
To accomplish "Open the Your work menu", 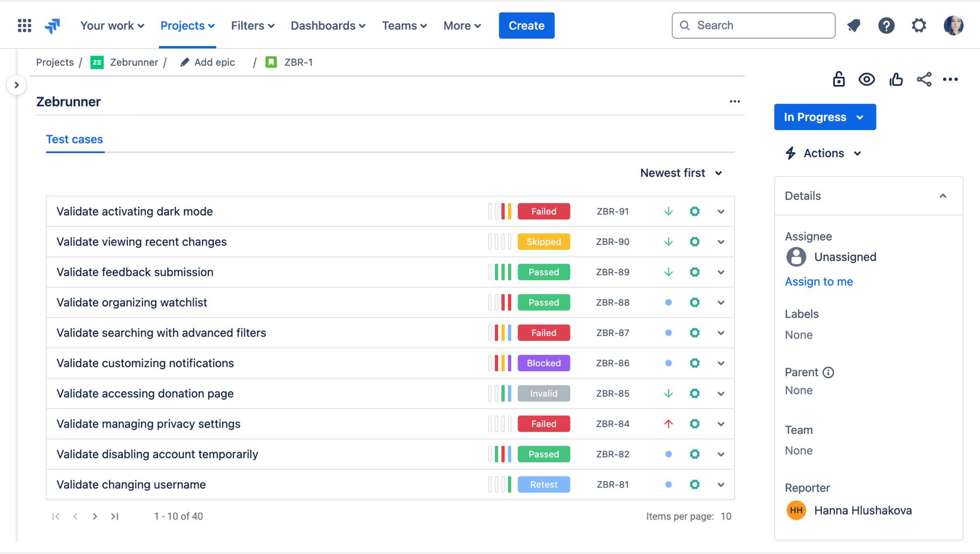I will click(x=112, y=25).
